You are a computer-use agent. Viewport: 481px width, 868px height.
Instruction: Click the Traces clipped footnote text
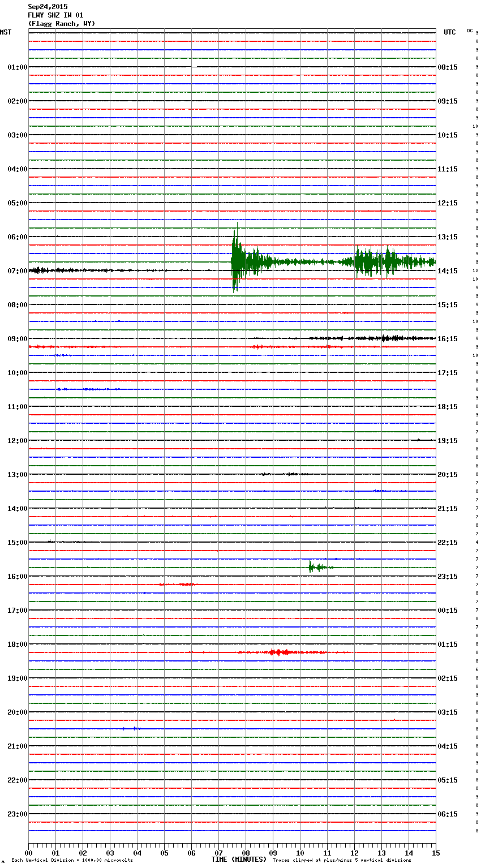click(342, 861)
